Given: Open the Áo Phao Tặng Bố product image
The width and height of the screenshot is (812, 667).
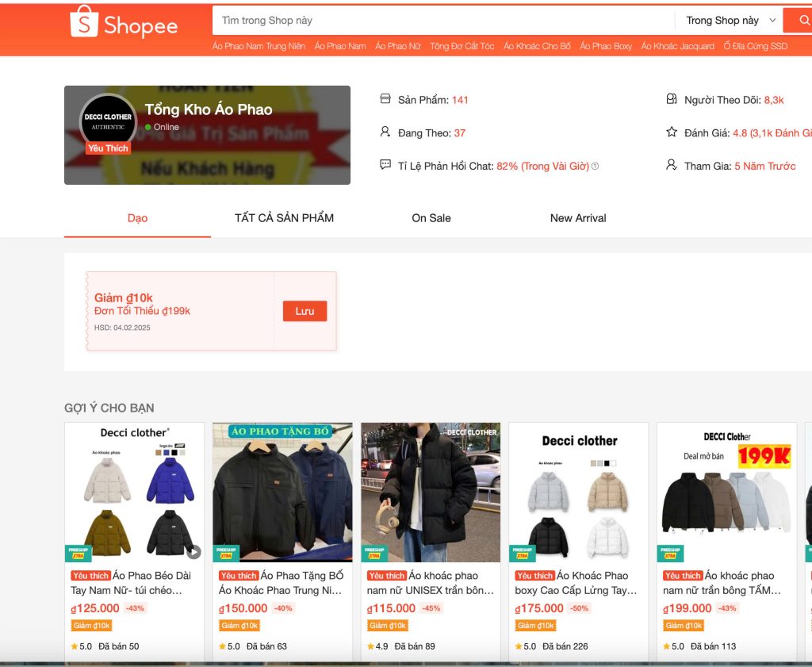Looking at the screenshot, I should [283, 493].
